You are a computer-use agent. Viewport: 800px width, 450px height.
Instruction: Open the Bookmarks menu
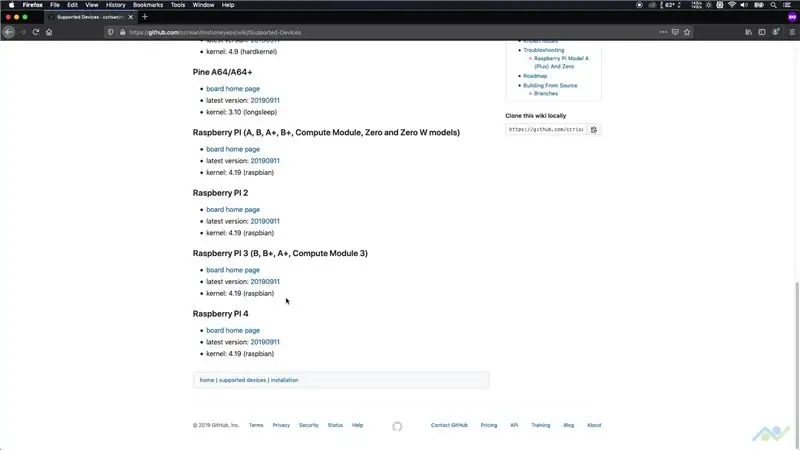[x=148, y=5]
